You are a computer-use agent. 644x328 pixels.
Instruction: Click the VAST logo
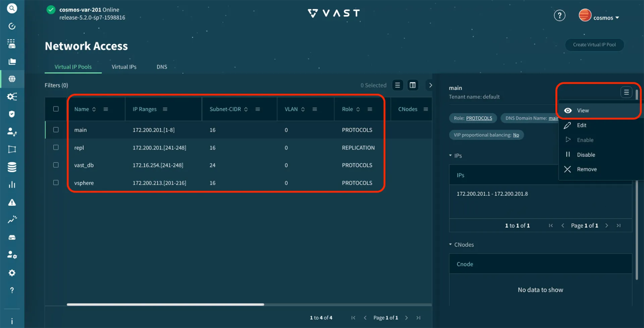(334, 13)
